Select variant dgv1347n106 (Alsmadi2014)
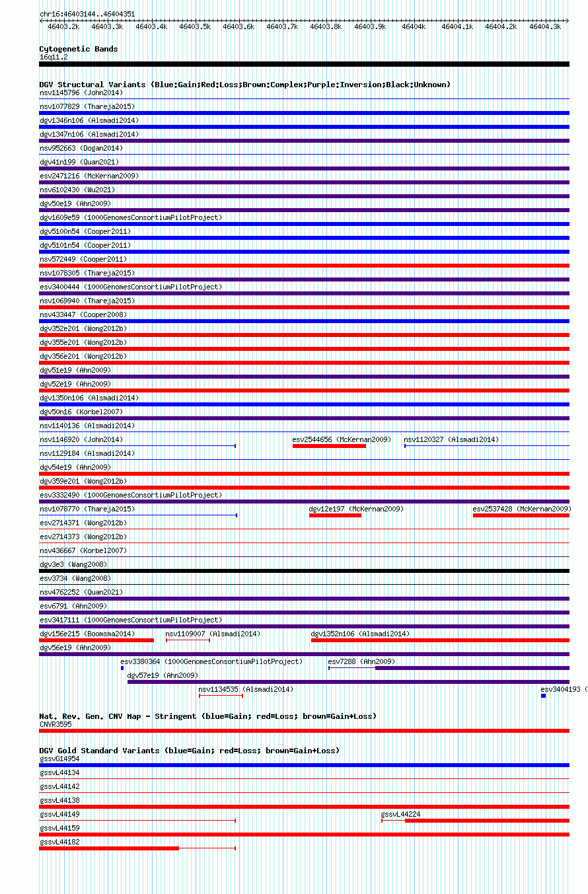 (x=304, y=141)
